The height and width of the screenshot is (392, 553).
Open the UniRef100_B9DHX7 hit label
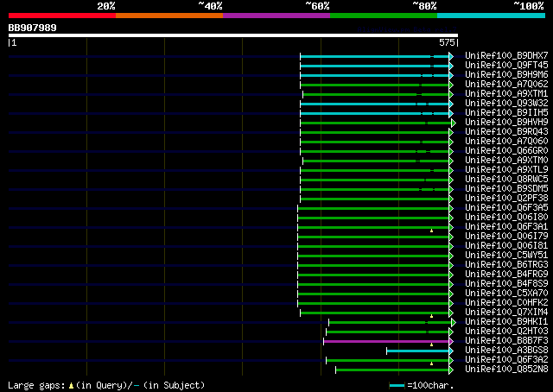(x=506, y=55)
